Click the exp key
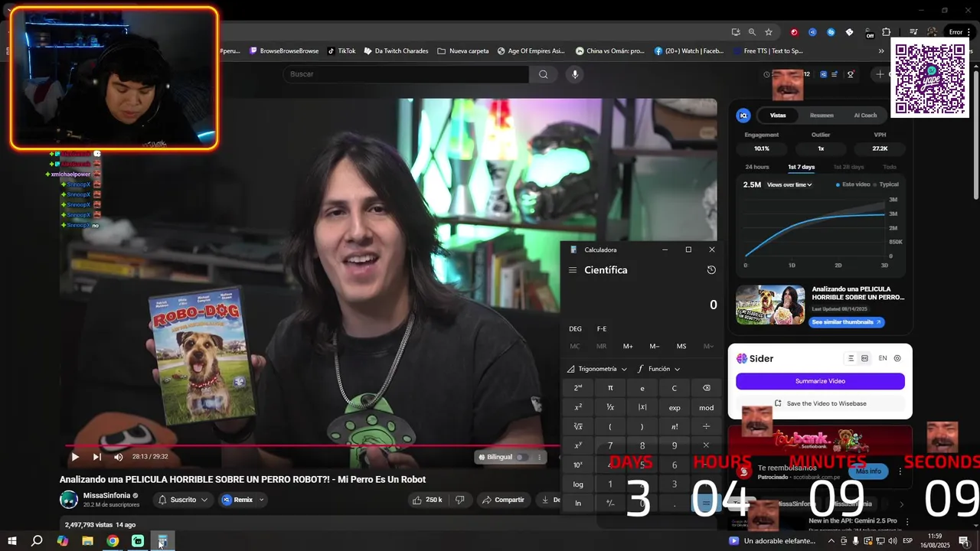The height and width of the screenshot is (551, 980). coord(675,407)
